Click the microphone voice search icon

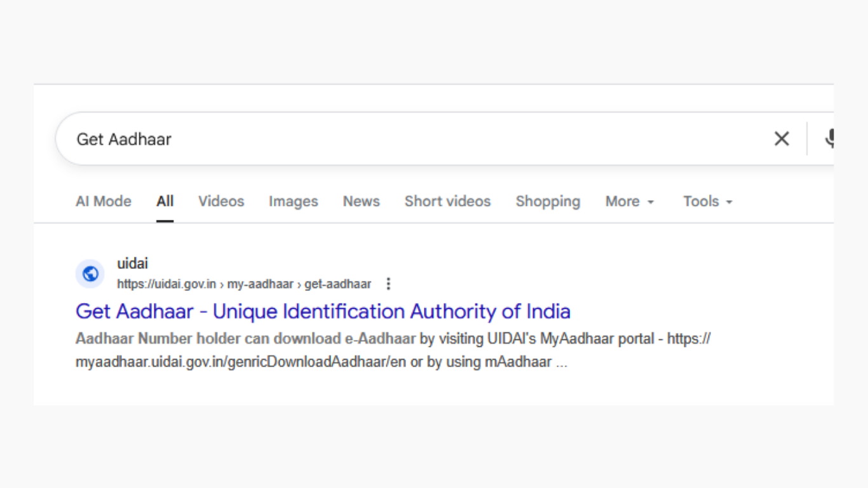tap(829, 139)
